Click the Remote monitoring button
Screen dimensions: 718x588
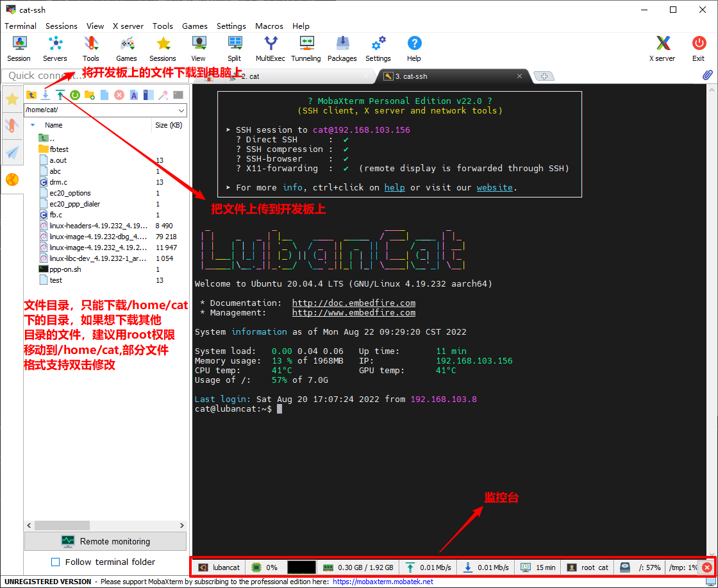[x=106, y=541]
